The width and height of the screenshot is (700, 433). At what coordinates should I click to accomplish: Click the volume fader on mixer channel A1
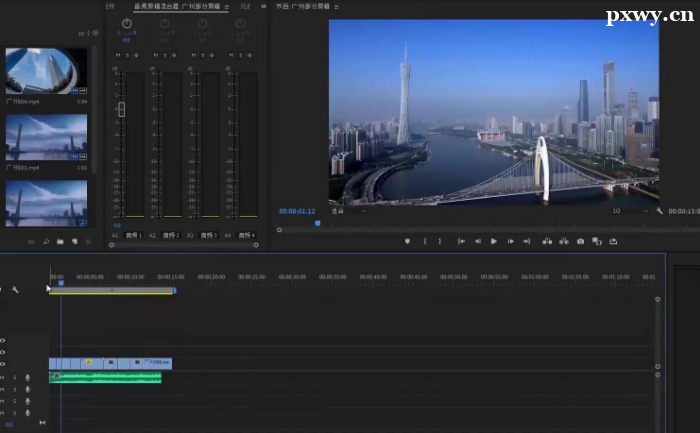click(121, 108)
